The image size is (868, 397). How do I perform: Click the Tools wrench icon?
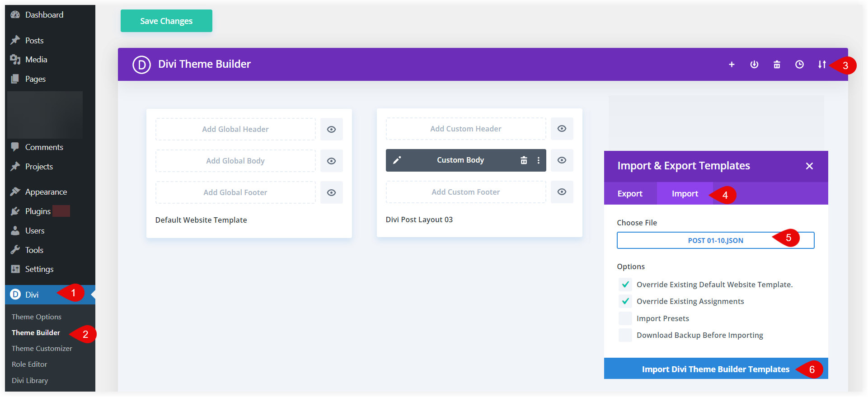15,250
